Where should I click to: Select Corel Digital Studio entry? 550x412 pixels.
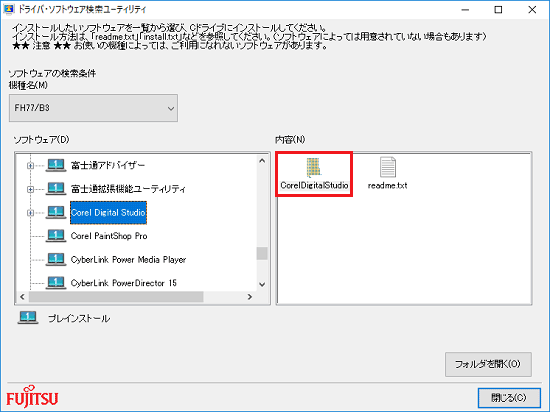point(108,212)
